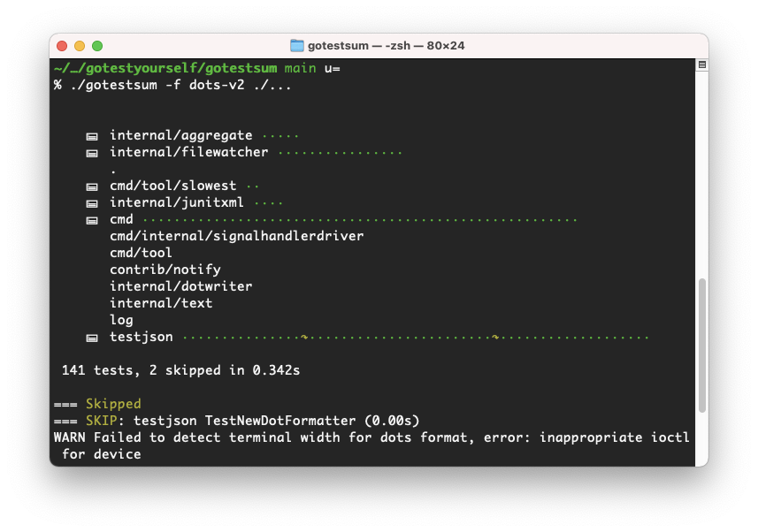Click the 'cmd/tool/slowest' package name
The image size is (758, 532).
[173, 186]
